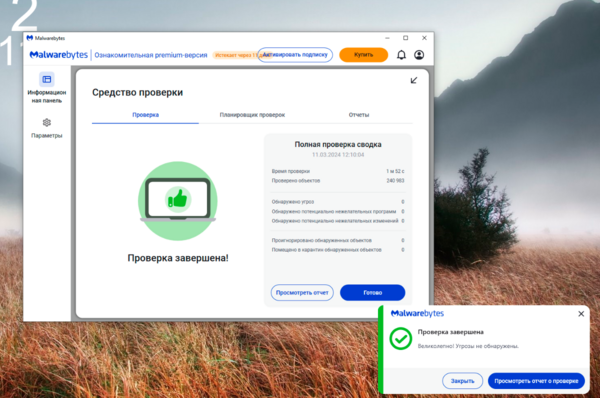The height and width of the screenshot is (398, 600).
Task: Click the Обнаружено угроз row
Action: [x=338, y=202]
